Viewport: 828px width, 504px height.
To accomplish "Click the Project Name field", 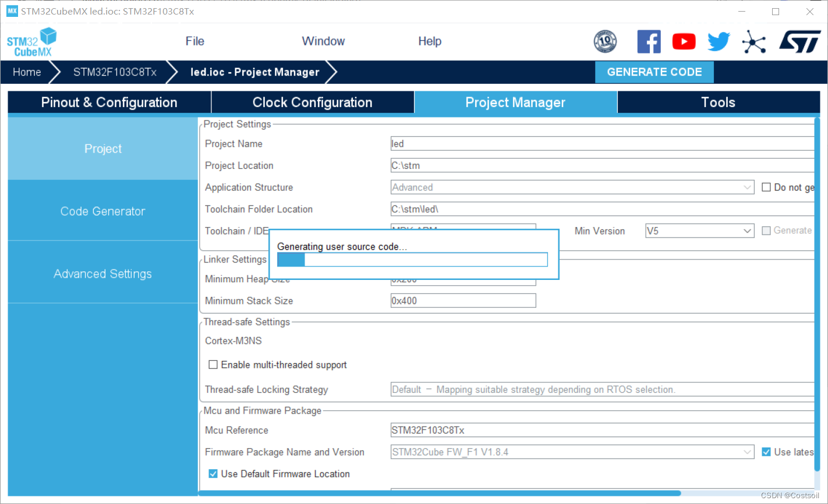I will tap(603, 144).
